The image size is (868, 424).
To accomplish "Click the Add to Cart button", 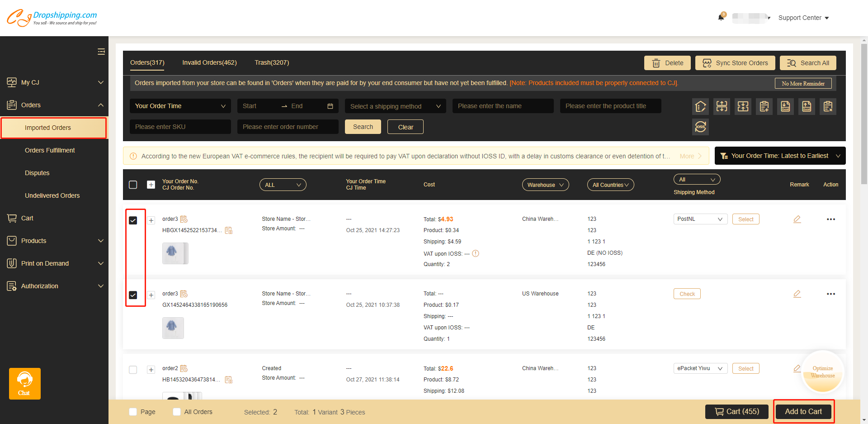I will (x=803, y=411).
